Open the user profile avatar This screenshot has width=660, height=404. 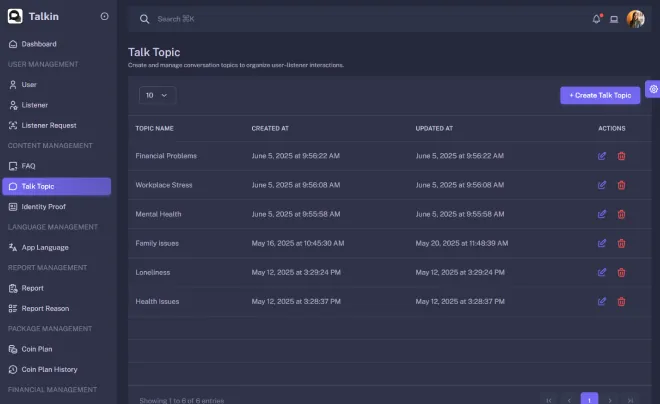coord(636,19)
